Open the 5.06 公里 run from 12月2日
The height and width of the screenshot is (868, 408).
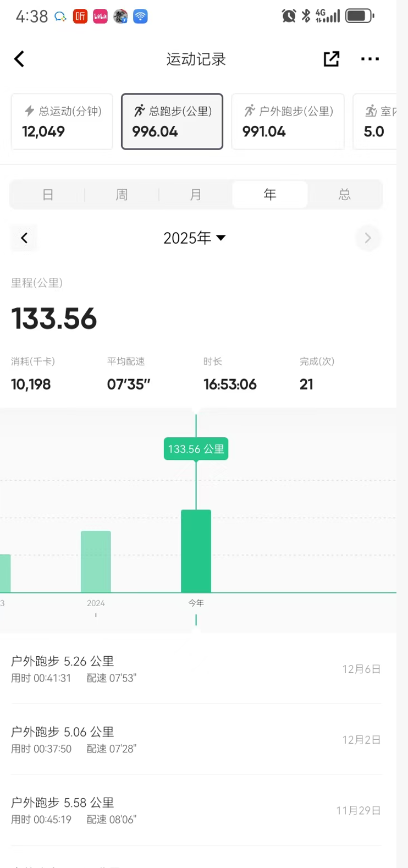[x=196, y=740]
